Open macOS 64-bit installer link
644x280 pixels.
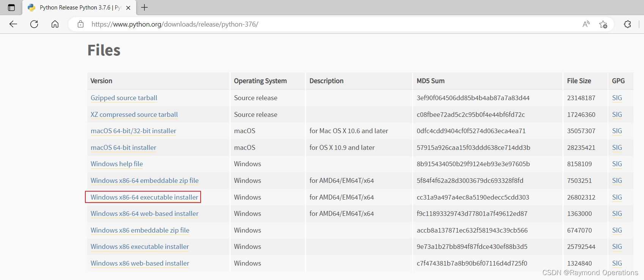click(123, 148)
